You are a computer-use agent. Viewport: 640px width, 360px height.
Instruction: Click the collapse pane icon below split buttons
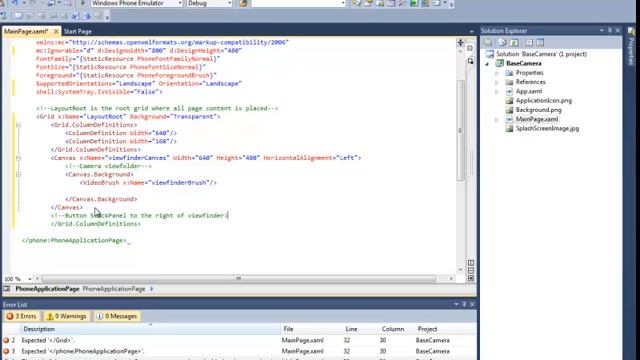[x=471, y=278]
